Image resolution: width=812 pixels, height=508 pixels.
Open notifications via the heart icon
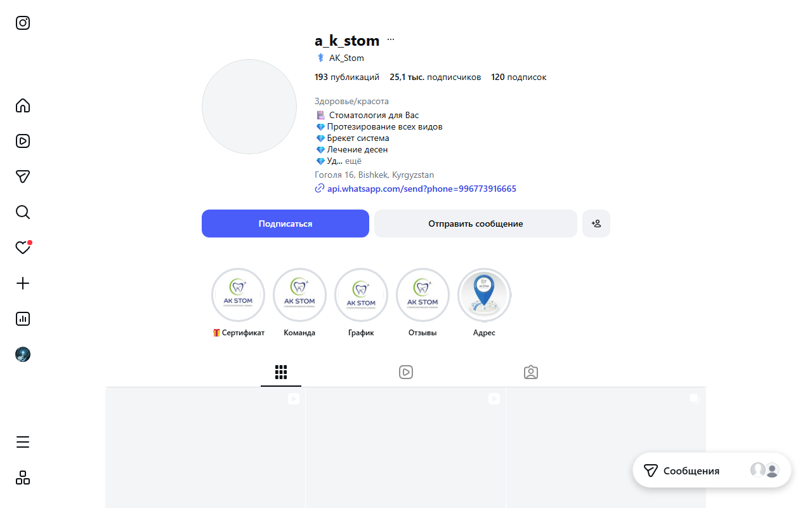(23, 248)
